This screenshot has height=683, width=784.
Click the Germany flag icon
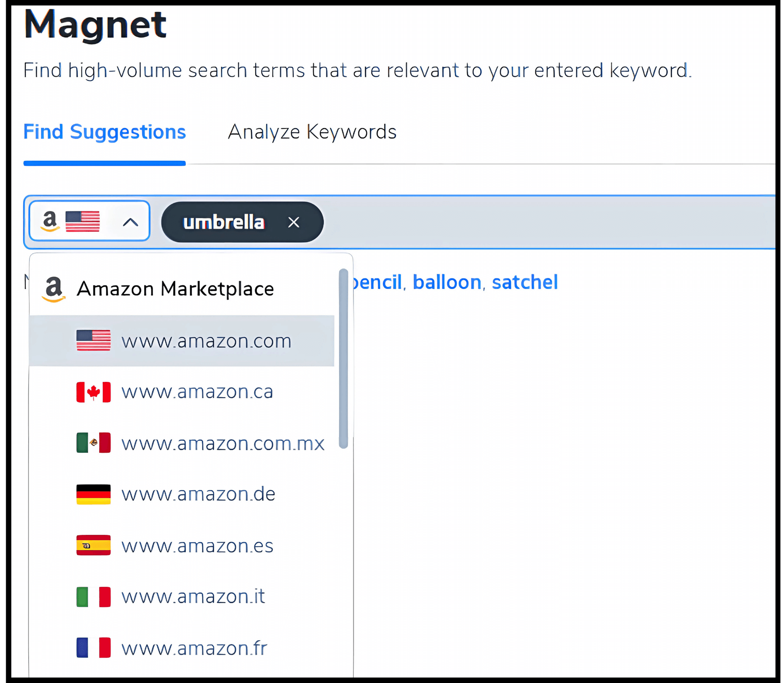pos(93,494)
